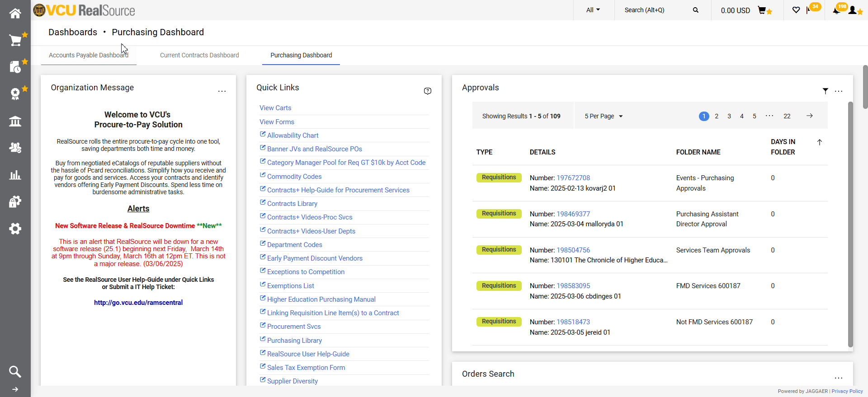The image size is (868, 397).
Task: Open the bar chart reporting sidebar icon
Action: 15,175
